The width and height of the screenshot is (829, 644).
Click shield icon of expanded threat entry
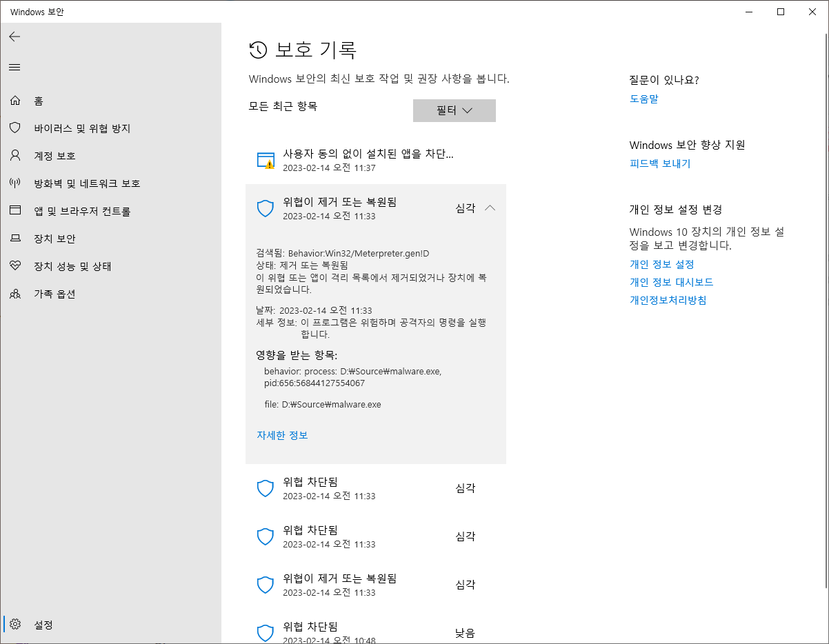[x=266, y=208]
